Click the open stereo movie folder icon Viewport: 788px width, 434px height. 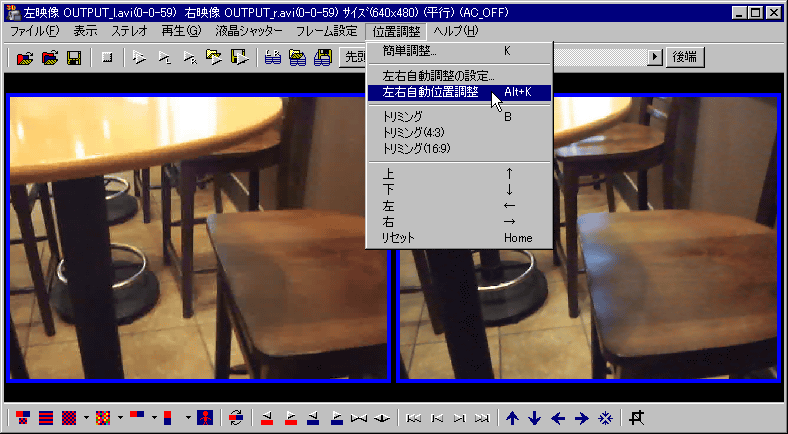(25, 57)
